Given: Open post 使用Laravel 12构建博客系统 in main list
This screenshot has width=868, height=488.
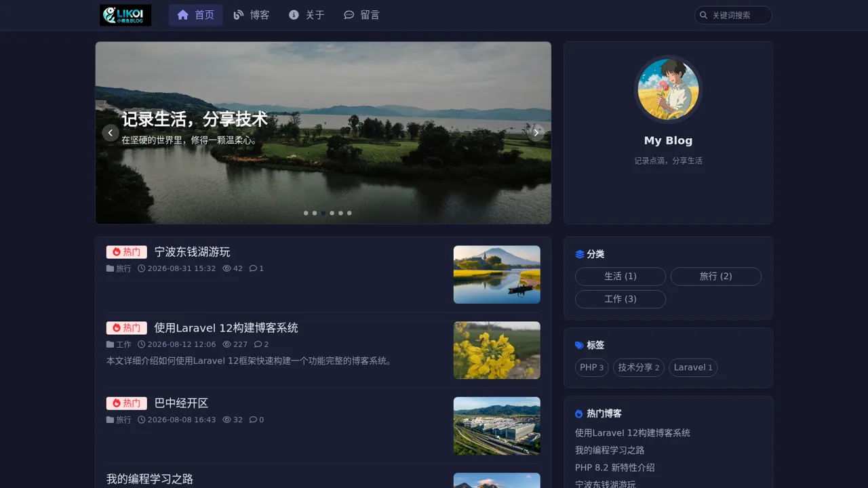Looking at the screenshot, I should (226, 328).
